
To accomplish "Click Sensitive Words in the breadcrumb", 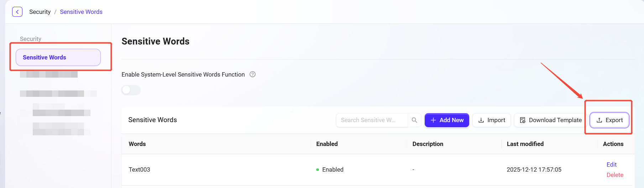I will point(81,12).
